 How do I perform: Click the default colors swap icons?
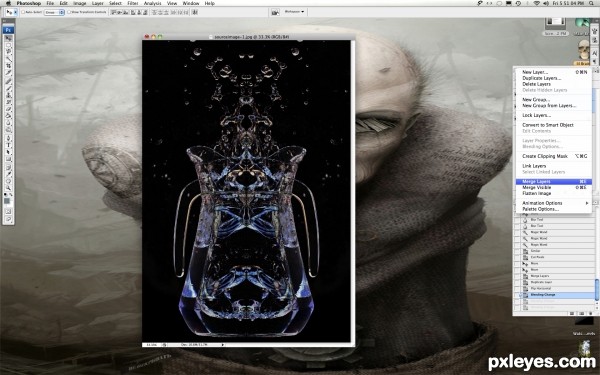[8, 195]
